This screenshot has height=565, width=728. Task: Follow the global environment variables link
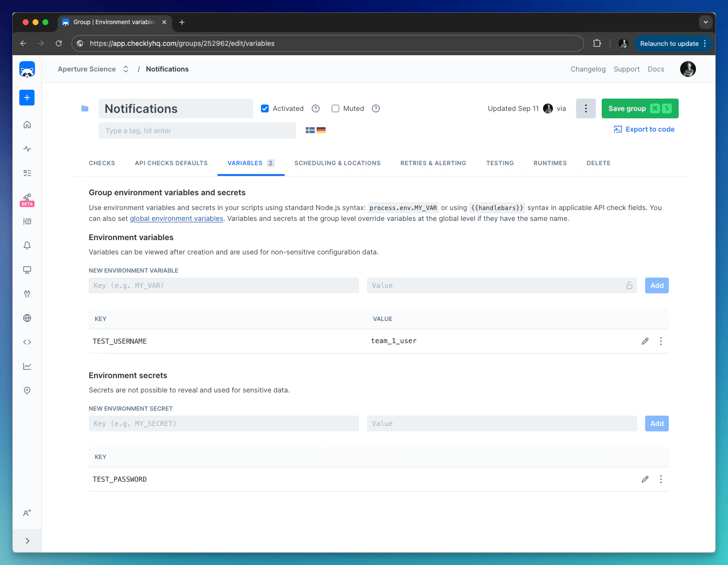(x=177, y=218)
